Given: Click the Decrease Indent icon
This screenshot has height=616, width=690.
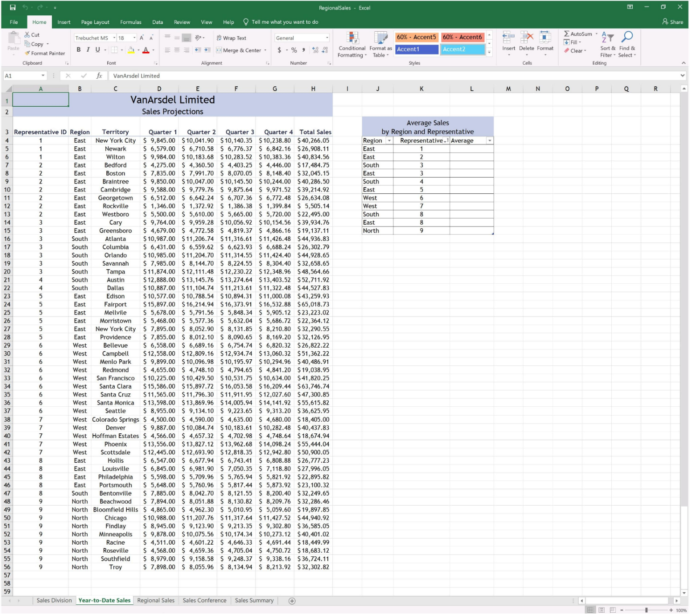Looking at the screenshot, I should click(x=198, y=50).
